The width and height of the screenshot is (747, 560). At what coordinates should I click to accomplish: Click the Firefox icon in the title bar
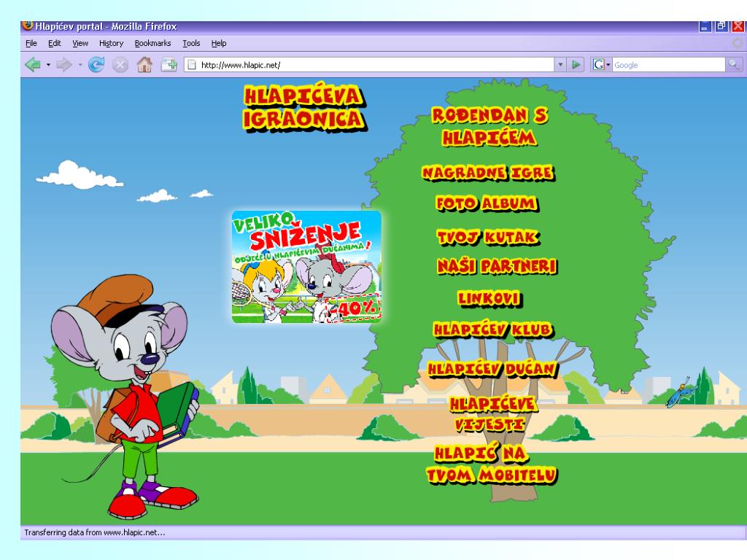(x=28, y=26)
